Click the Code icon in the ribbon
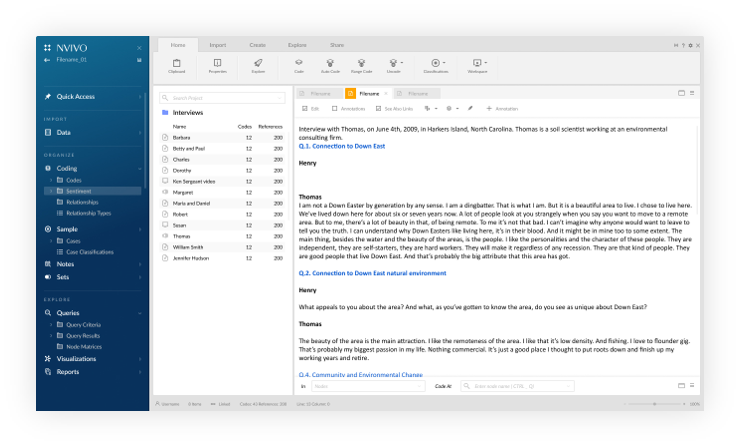Screen dimensions: 740x447 tap(299, 63)
